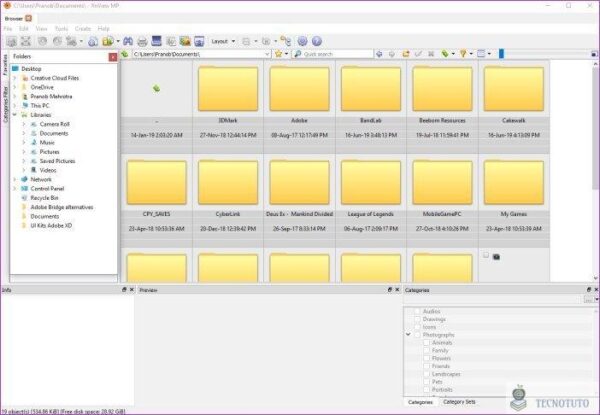Close the Folders panel with red X
Screen dimensions: 600x415
coord(113,57)
